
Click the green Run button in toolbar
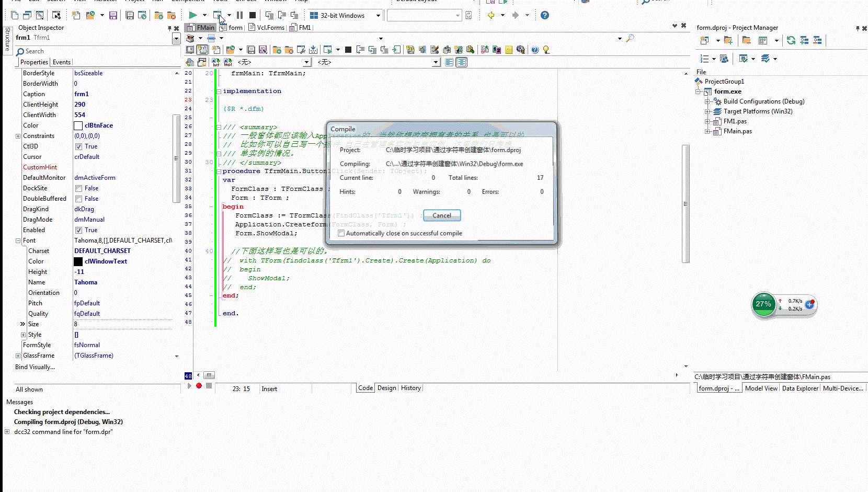pyautogui.click(x=193, y=15)
